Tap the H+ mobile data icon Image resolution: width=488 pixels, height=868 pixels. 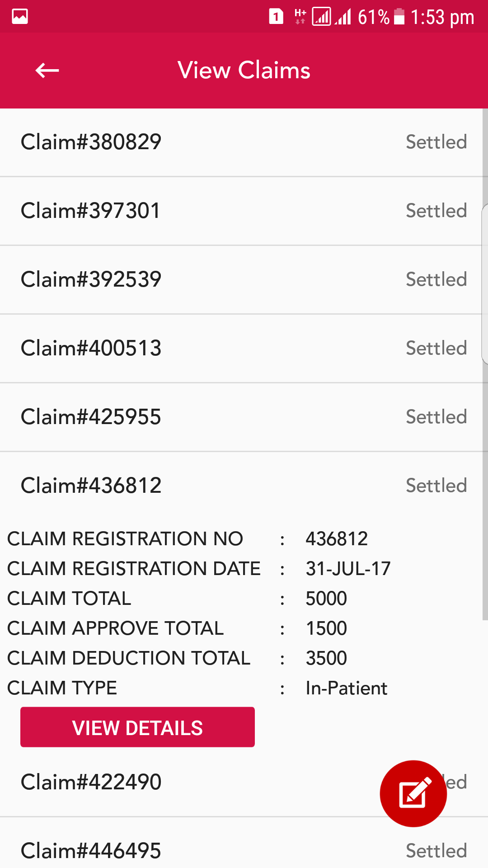pyautogui.click(x=300, y=17)
